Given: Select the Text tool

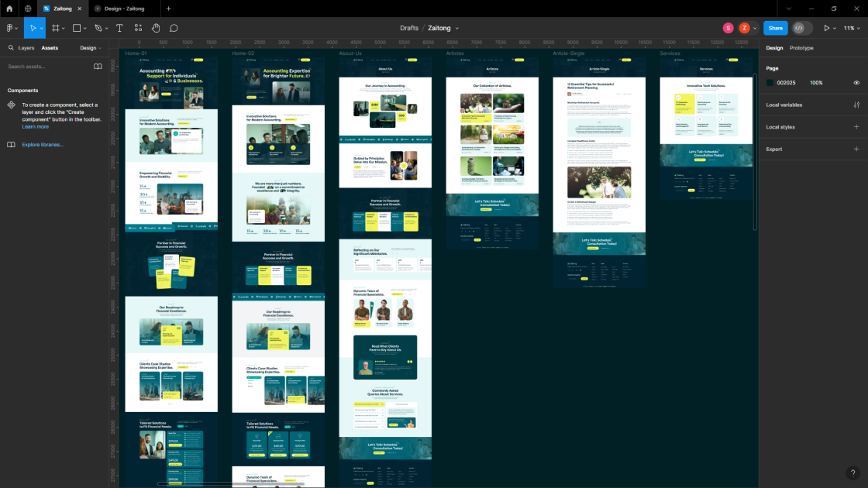Looking at the screenshot, I should tap(119, 28).
